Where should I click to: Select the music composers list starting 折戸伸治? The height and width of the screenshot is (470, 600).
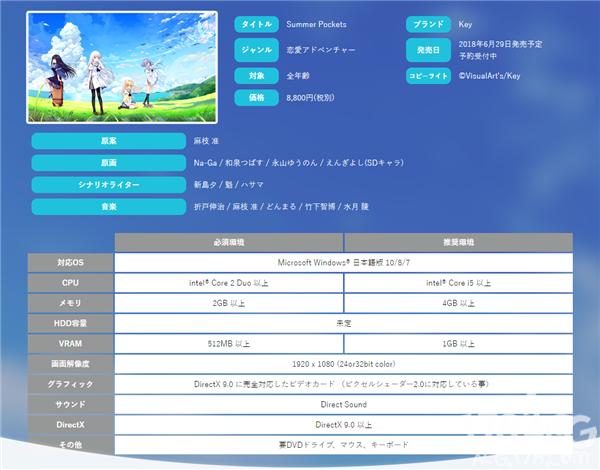281,207
